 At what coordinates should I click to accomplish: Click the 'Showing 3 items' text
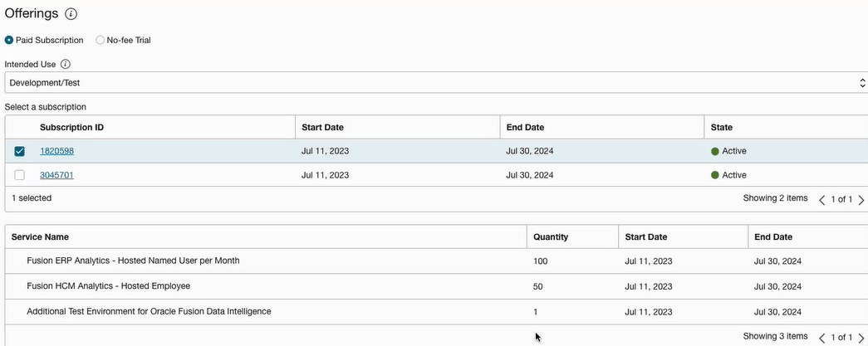tap(775, 336)
